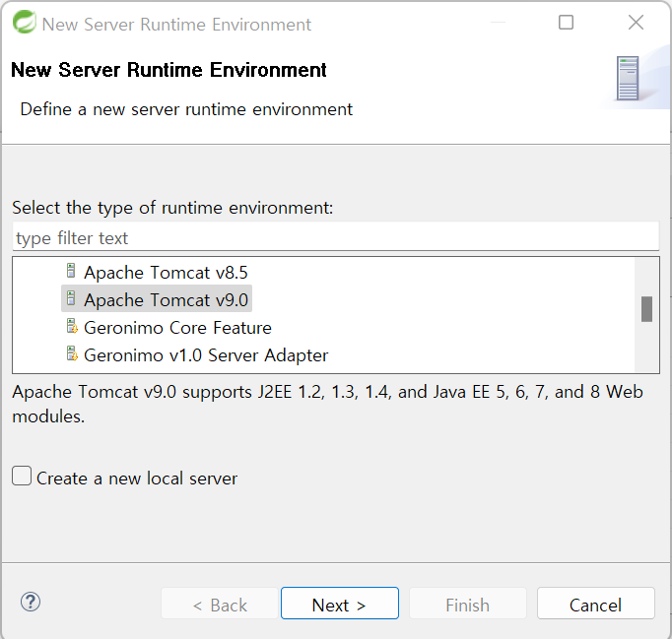Click the Apache Tomcat v9.0 server icon
Image resolution: width=672 pixels, height=639 pixels.
click(x=71, y=298)
